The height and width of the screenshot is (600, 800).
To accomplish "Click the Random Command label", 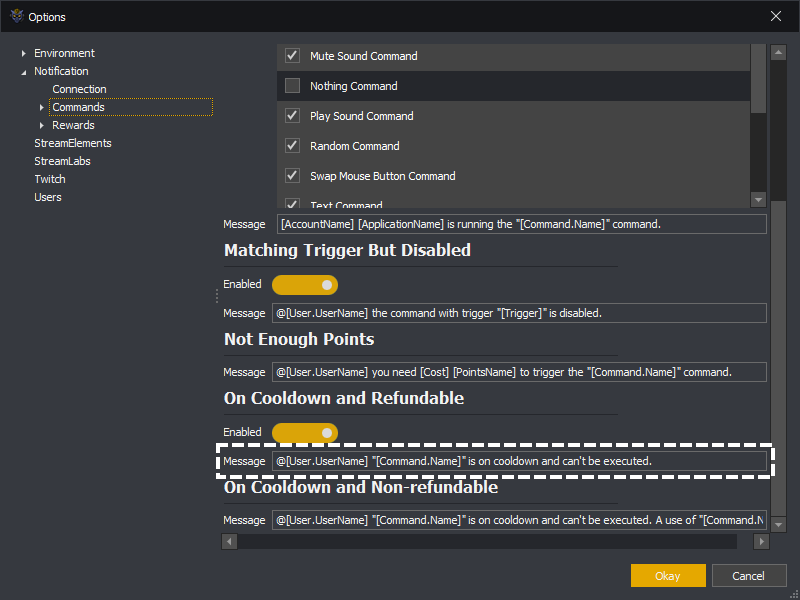I will coord(355,146).
